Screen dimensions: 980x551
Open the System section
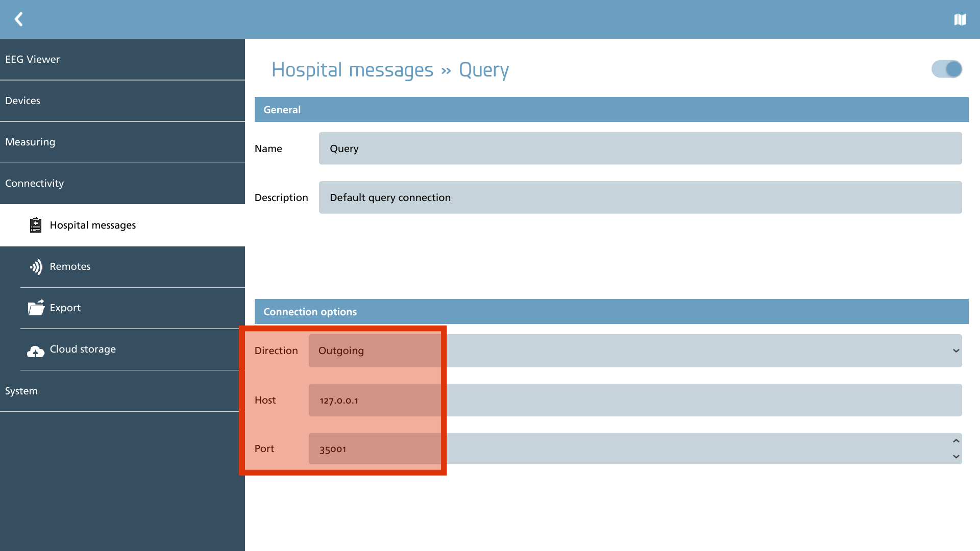pyautogui.click(x=122, y=391)
